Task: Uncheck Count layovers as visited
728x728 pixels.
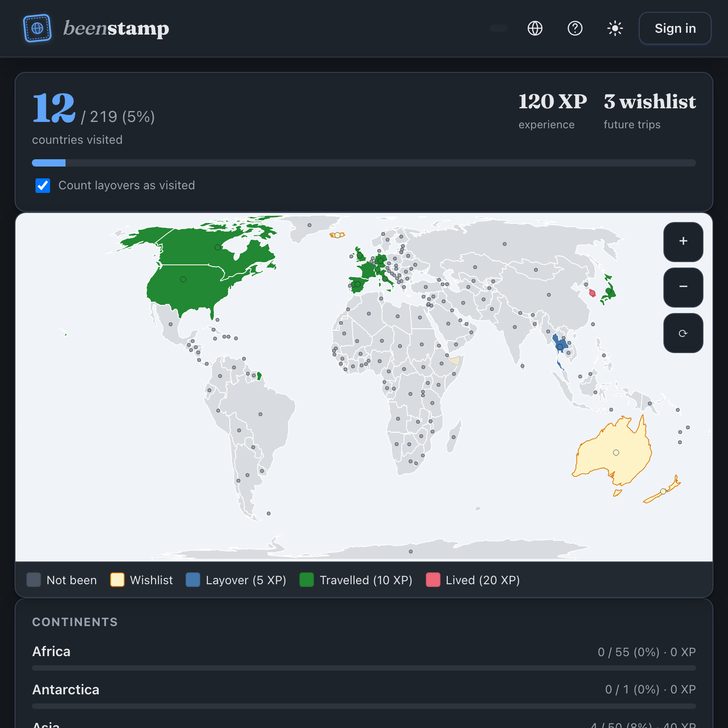Action: [x=43, y=185]
